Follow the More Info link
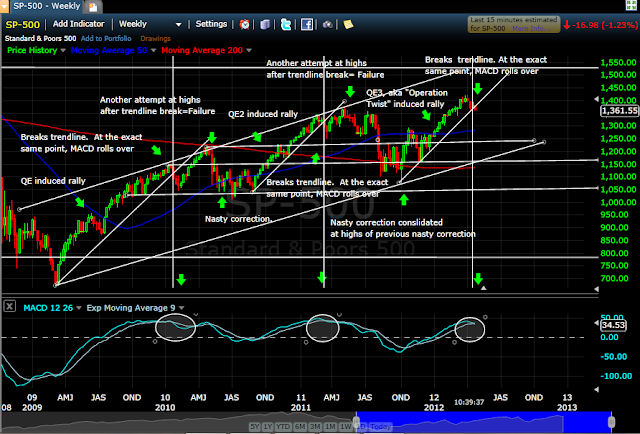This screenshot has height=434, width=640. coord(531,28)
